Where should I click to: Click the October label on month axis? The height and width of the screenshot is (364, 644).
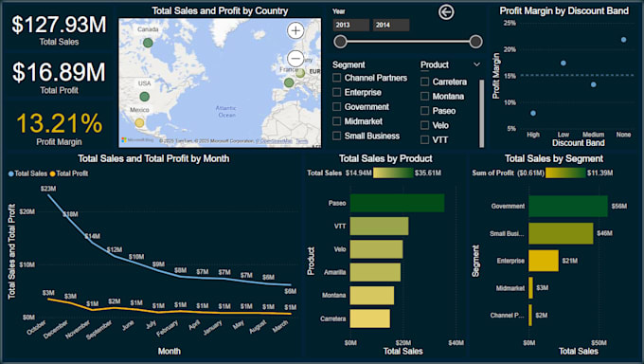(36, 327)
